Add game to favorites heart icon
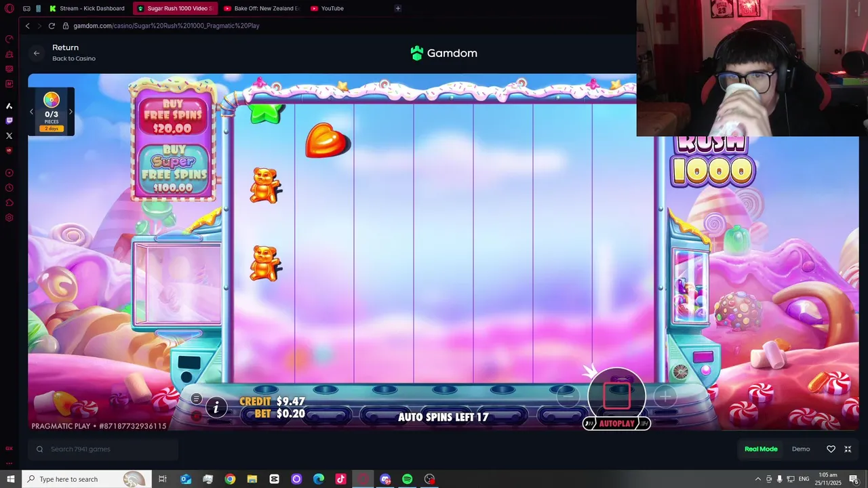Screen dimensions: 868x488 [831, 449]
